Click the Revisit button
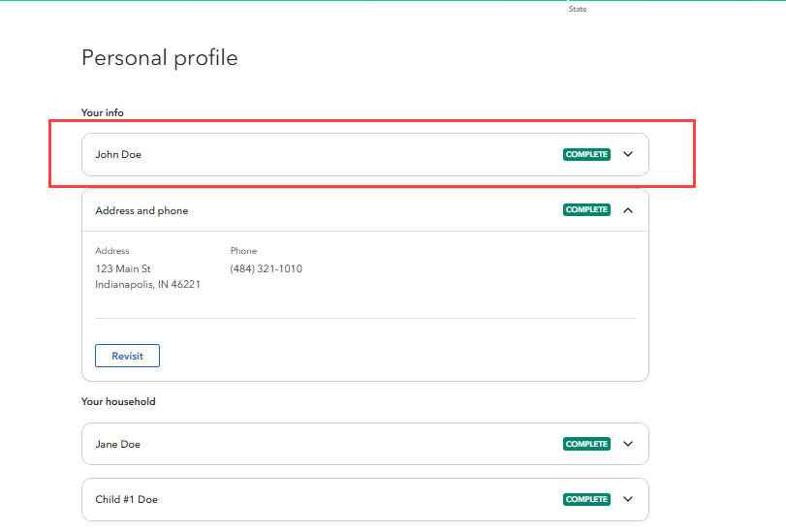786x532 pixels. tap(127, 356)
